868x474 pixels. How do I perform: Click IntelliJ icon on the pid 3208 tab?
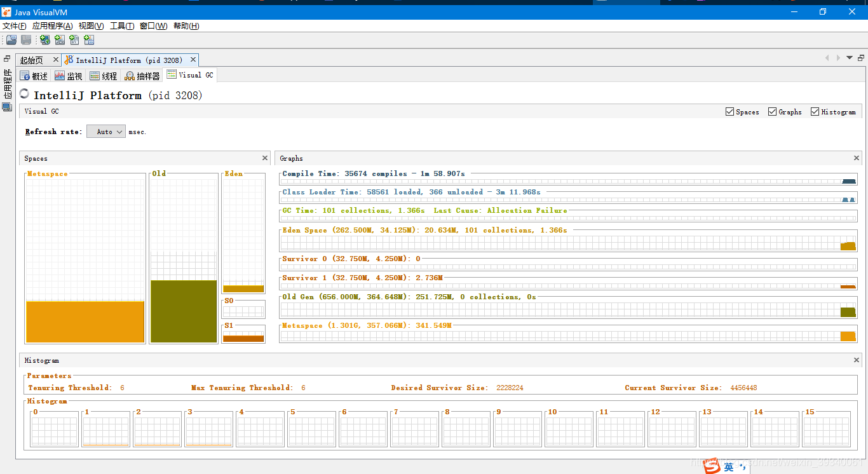(69, 60)
